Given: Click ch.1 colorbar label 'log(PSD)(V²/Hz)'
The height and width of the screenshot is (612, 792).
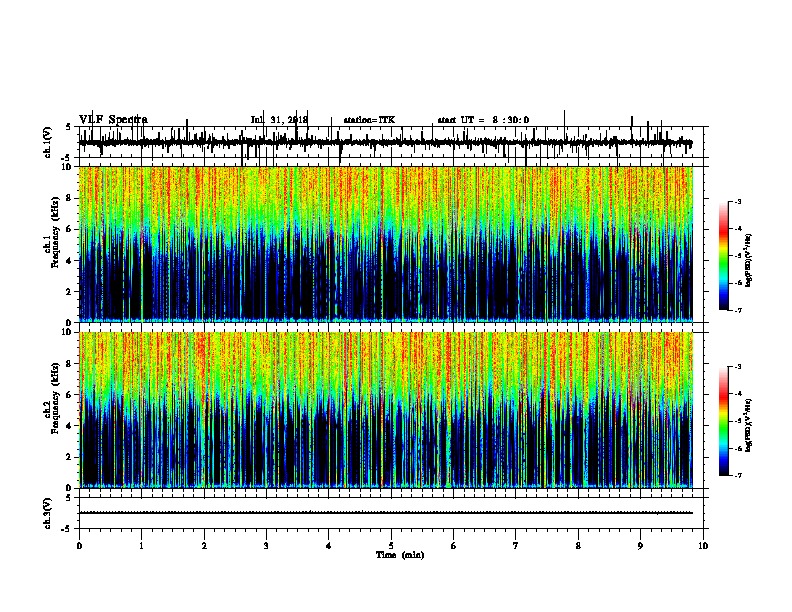Looking at the screenshot, I should coord(748,261).
